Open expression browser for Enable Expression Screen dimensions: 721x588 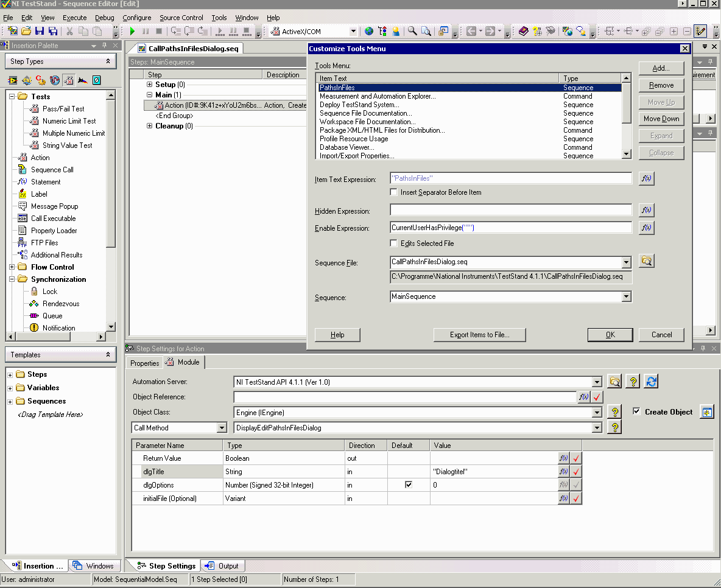647,228
